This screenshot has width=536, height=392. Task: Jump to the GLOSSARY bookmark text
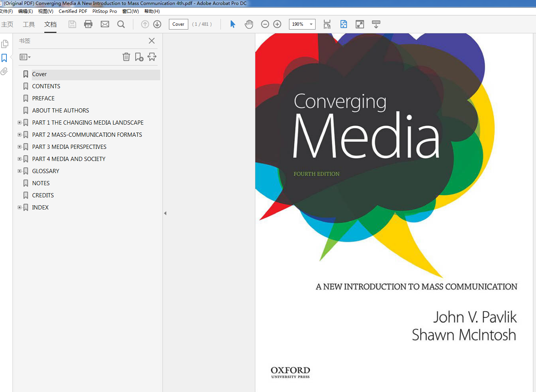46,171
